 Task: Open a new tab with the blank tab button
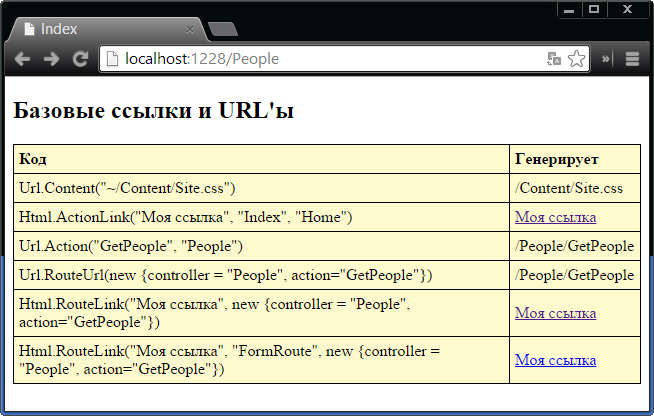tap(223, 29)
